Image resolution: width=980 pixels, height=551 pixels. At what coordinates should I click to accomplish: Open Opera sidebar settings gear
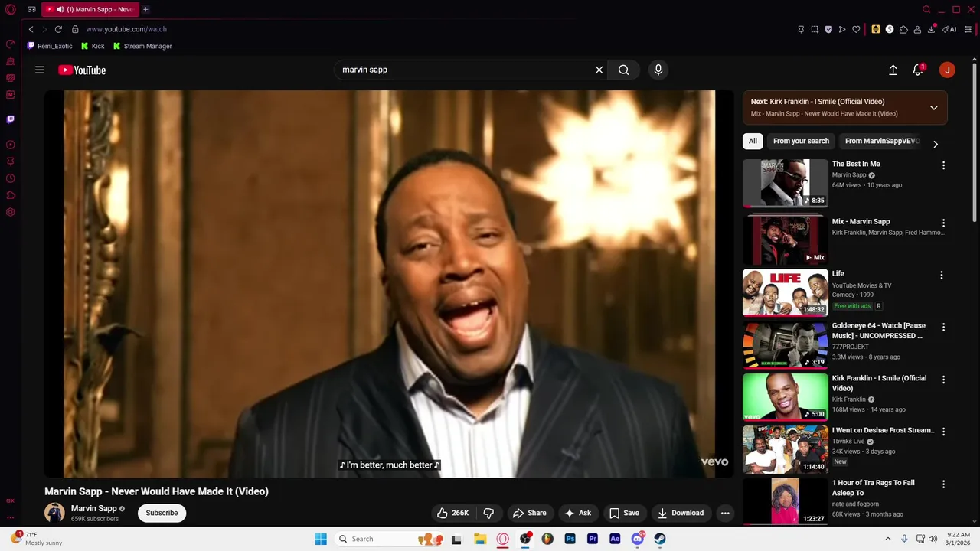point(11,212)
